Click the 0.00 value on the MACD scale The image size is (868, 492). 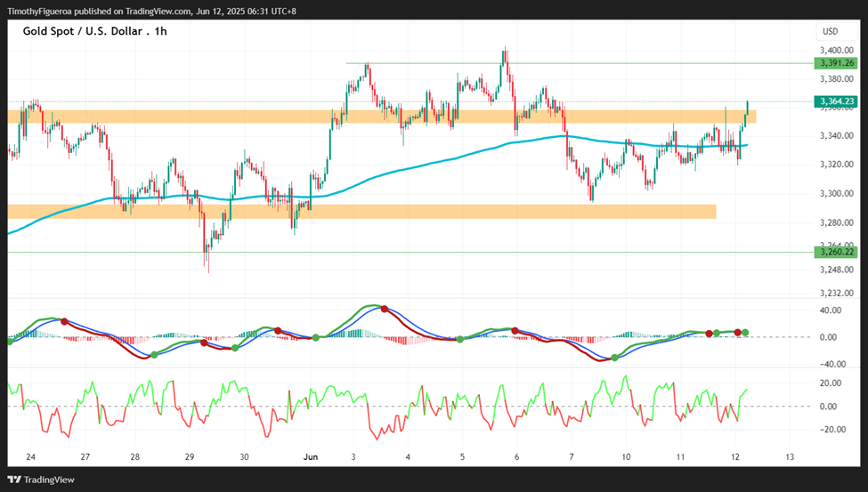click(828, 337)
